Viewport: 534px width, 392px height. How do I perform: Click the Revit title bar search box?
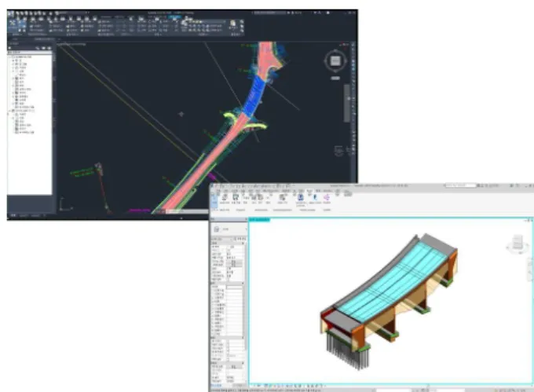tap(460, 185)
